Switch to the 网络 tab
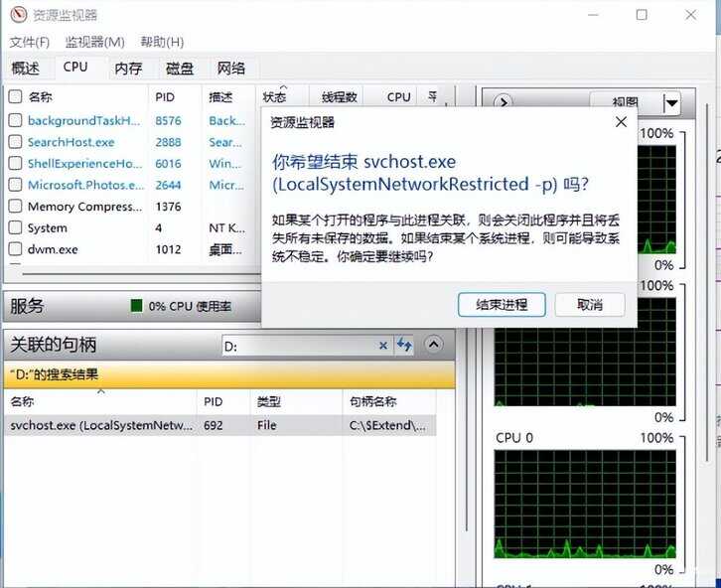This screenshot has width=721, height=588. 230,69
